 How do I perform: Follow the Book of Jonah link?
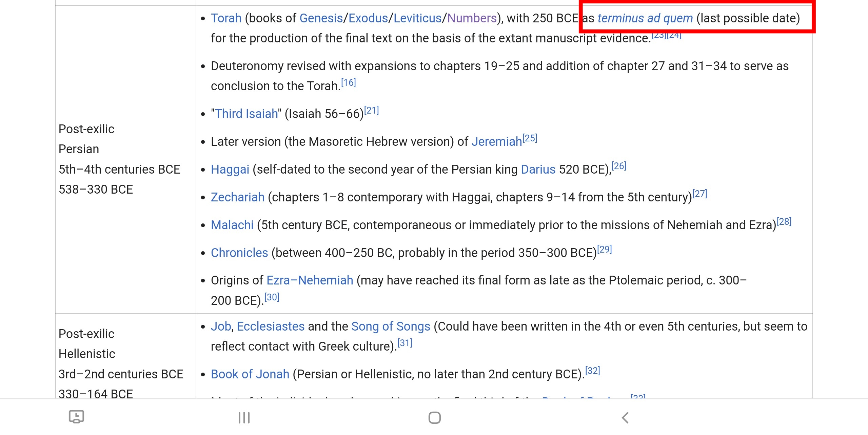point(250,374)
